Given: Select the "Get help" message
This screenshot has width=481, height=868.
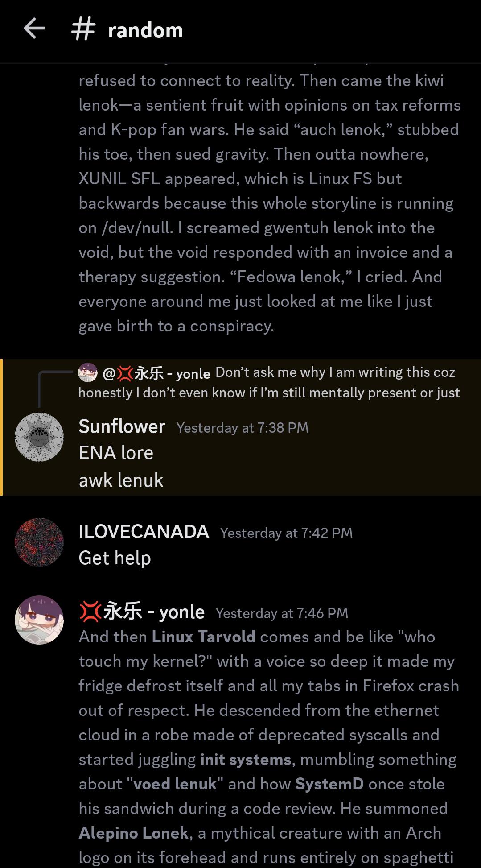Looking at the screenshot, I should pos(115,558).
